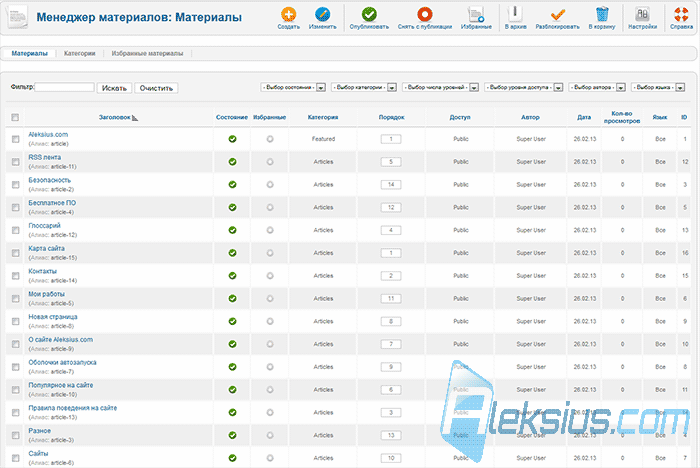Switch to the Категории tab
This screenshot has width=700, height=468.
click(79, 54)
